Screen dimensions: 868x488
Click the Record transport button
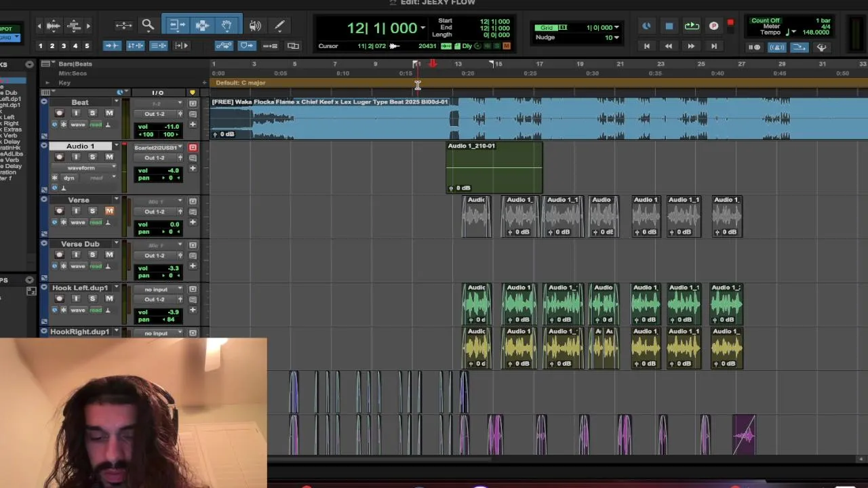pyautogui.click(x=713, y=26)
